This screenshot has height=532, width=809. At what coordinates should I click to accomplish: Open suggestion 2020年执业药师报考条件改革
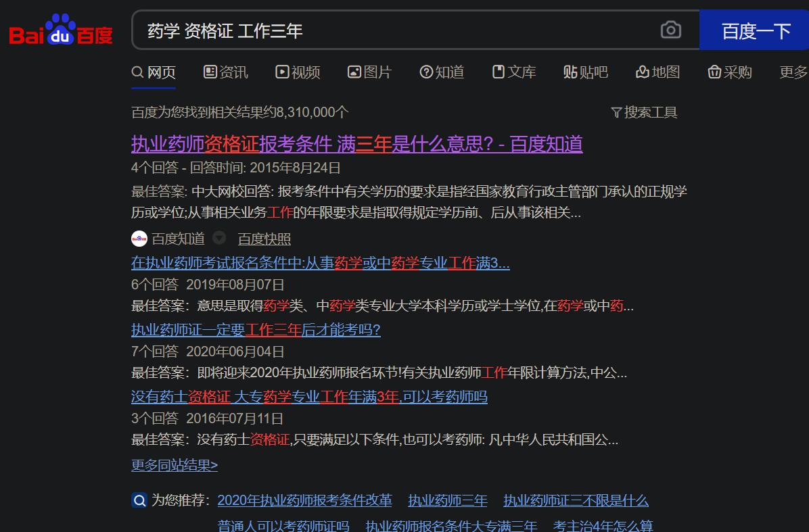[x=305, y=500]
